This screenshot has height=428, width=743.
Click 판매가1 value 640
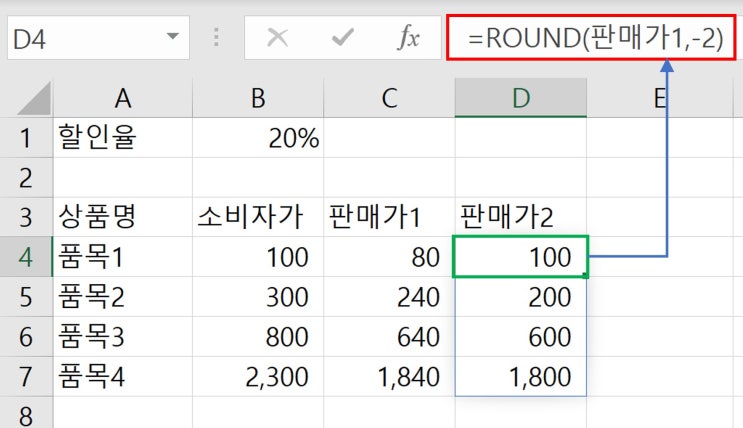[390, 337]
